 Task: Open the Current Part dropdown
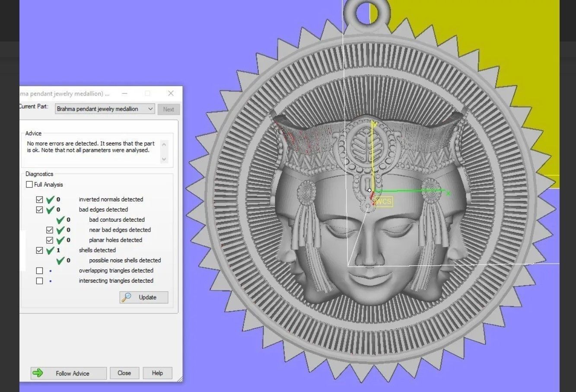pyautogui.click(x=105, y=109)
